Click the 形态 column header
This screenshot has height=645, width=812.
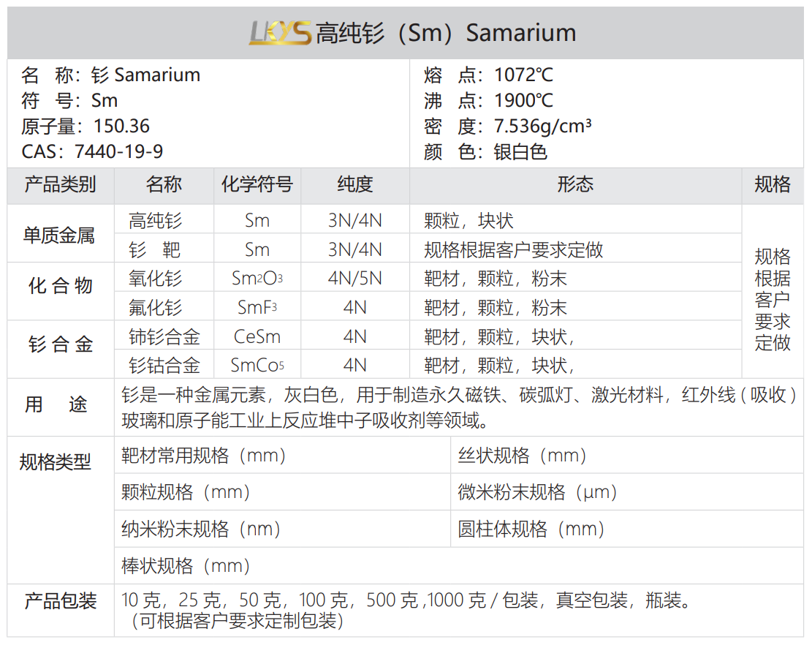coord(574,184)
